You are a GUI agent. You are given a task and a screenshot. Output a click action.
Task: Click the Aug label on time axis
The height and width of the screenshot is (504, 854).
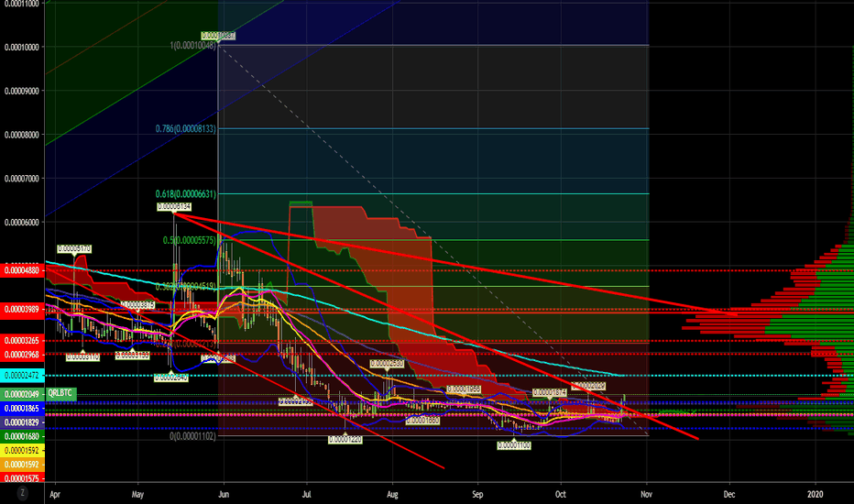click(392, 494)
